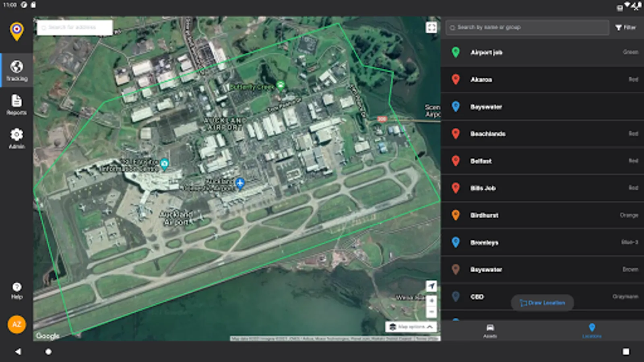The height and width of the screenshot is (362, 644).
Task: Click the yellow map-pin app logo
Action: tap(17, 31)
